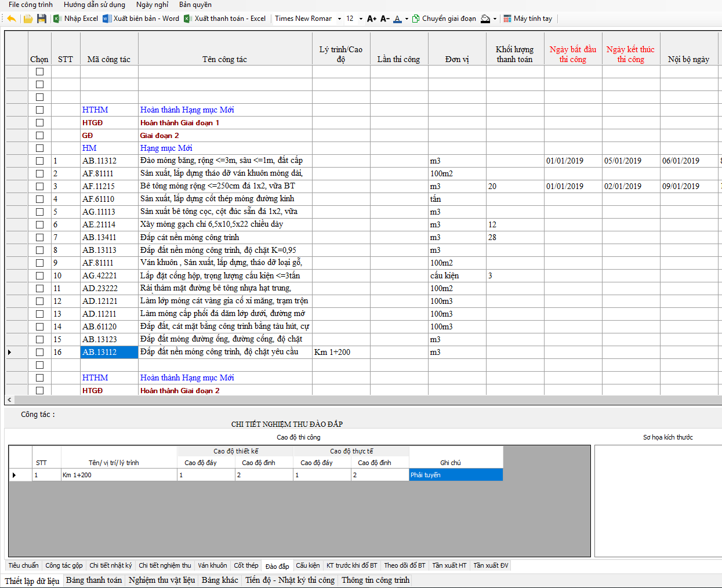
Task: Click Km 1+200 in Lý trình column
Action: pos(341,352)
